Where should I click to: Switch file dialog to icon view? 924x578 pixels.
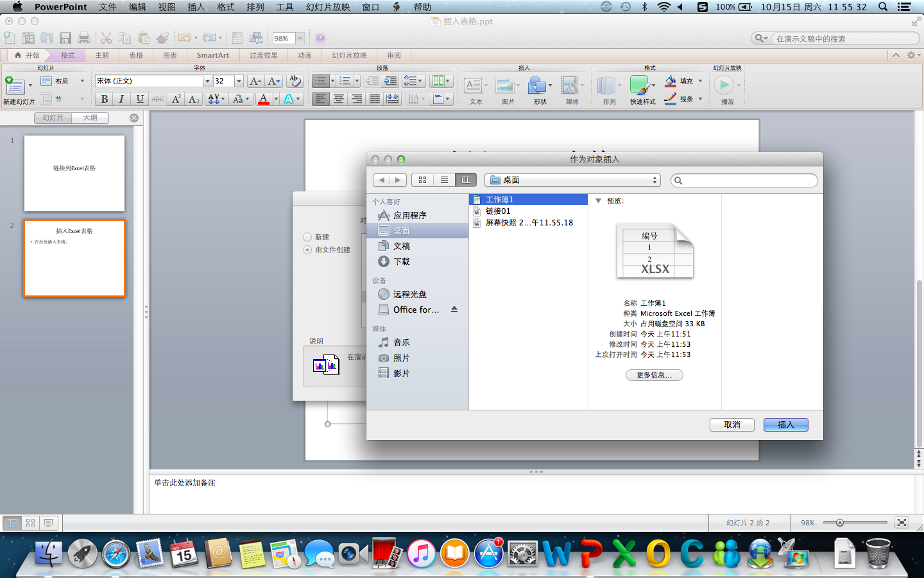[422, 180]
